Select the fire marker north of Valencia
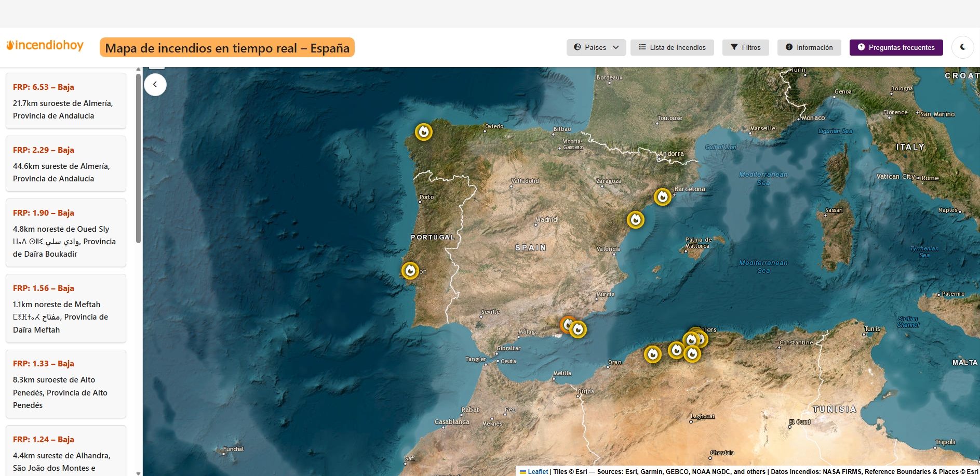Screen dimensions: 980x476 pyautogui.click(x=635, y=220)
